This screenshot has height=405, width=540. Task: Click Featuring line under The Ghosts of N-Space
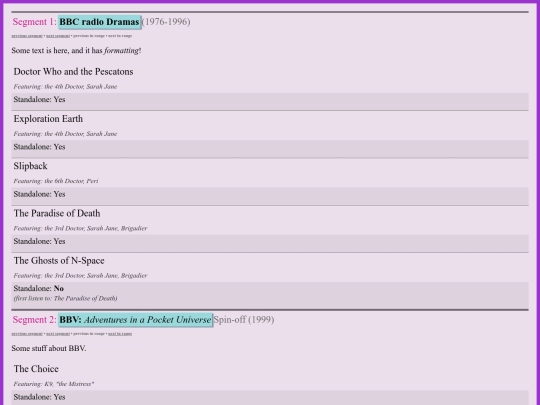[x=80, y=276]
